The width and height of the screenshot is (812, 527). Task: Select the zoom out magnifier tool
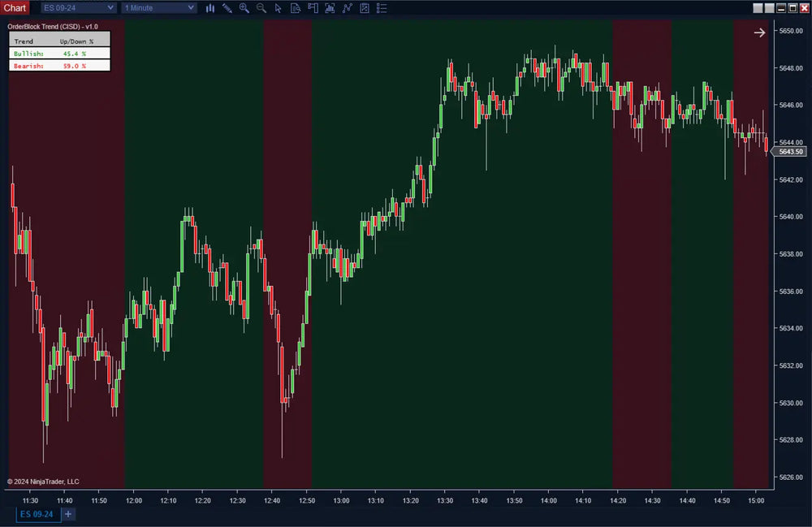(261, 8)
